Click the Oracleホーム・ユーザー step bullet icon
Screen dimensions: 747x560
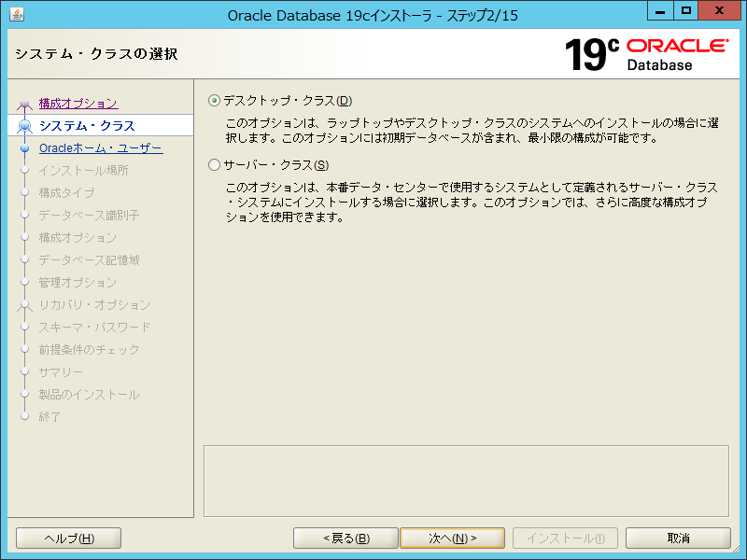point(25,148)
